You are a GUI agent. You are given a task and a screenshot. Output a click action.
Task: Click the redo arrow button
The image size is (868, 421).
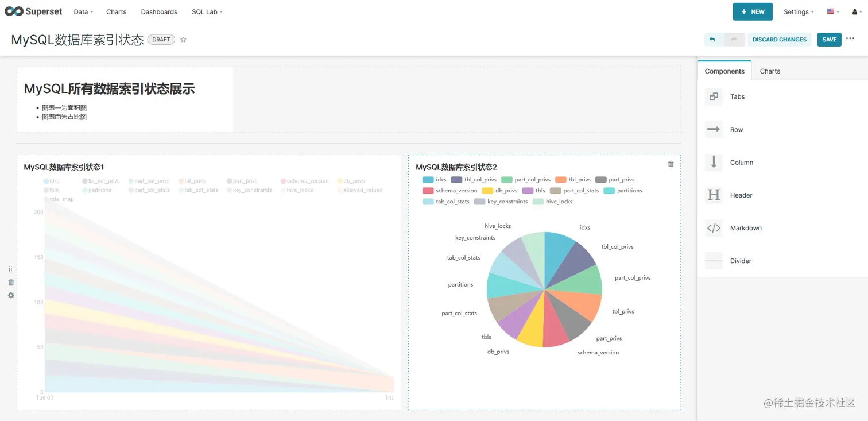click(734, 40)
